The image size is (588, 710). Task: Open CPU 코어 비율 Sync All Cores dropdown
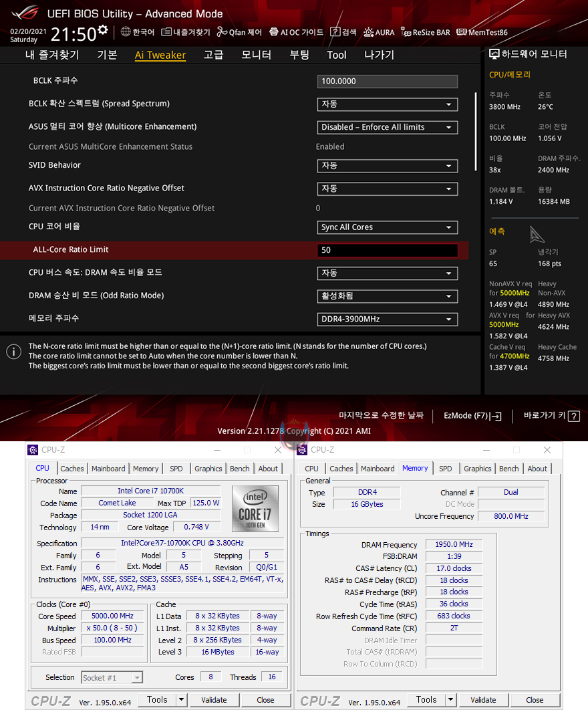click(x=387, y=227)
